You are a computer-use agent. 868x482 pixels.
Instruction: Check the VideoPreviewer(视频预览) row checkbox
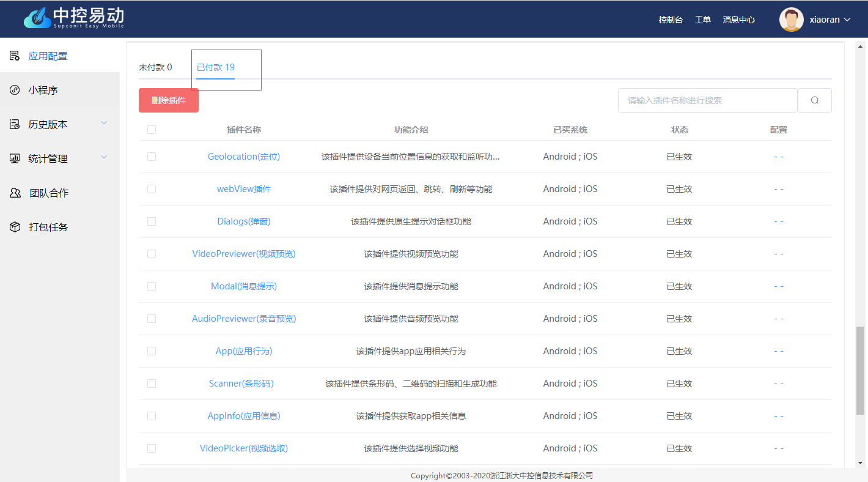(152, 254)
